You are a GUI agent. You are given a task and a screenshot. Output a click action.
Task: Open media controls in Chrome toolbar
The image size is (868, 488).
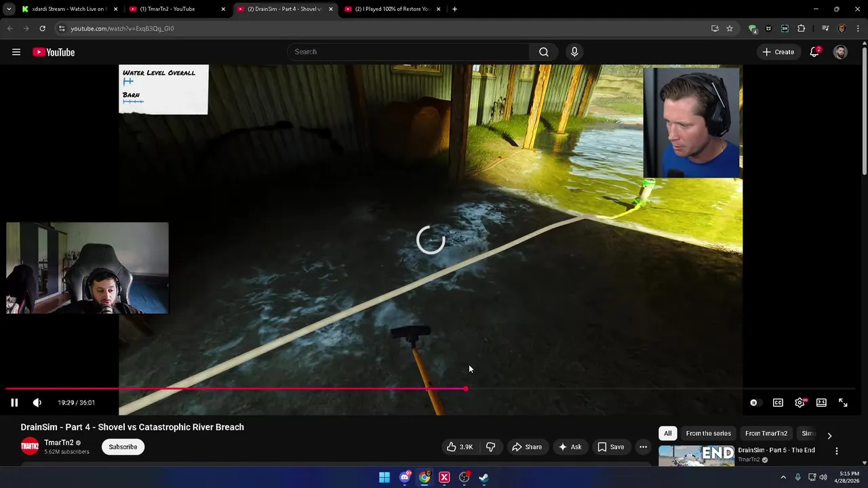pos(825,28)
